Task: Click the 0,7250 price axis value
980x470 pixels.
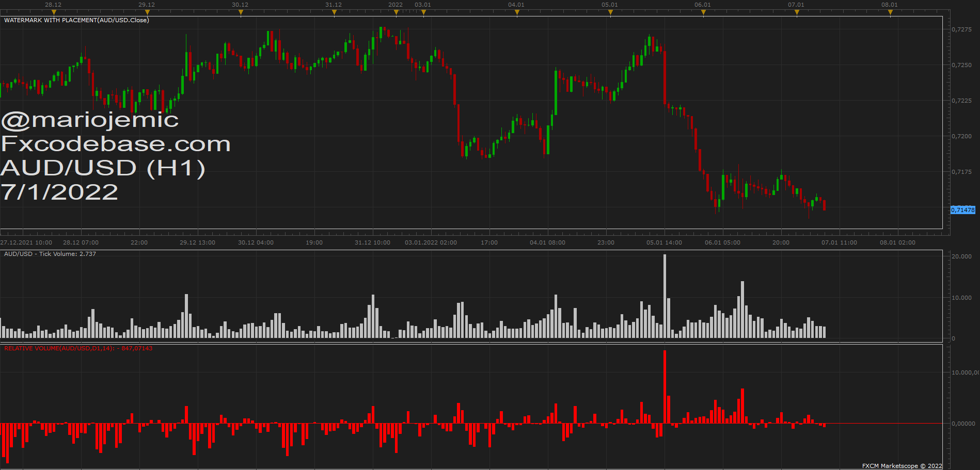Action: coord(961,65)
